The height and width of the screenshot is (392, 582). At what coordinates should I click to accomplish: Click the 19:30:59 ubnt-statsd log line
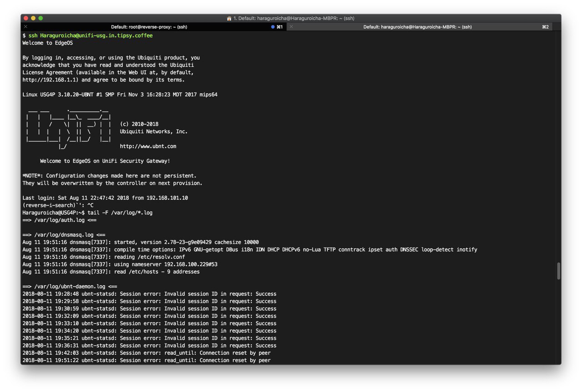[149, 308]
